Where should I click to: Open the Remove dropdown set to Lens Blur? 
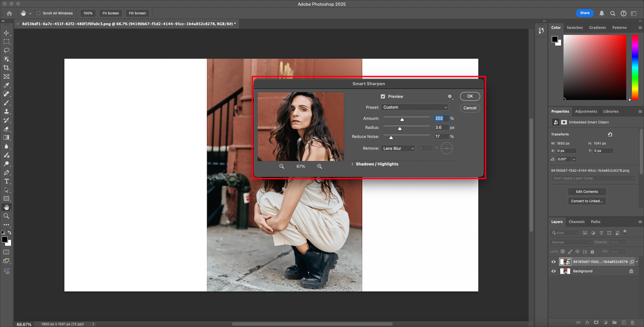point(398,148)
